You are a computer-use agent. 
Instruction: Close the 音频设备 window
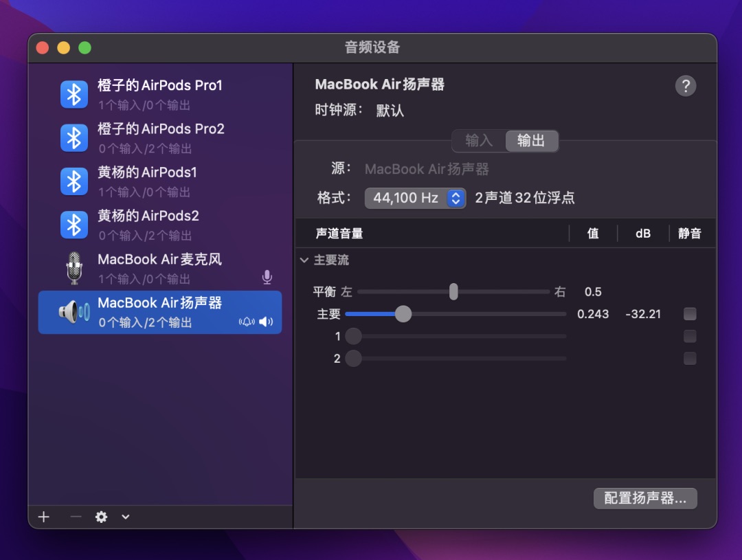point(43,48)
